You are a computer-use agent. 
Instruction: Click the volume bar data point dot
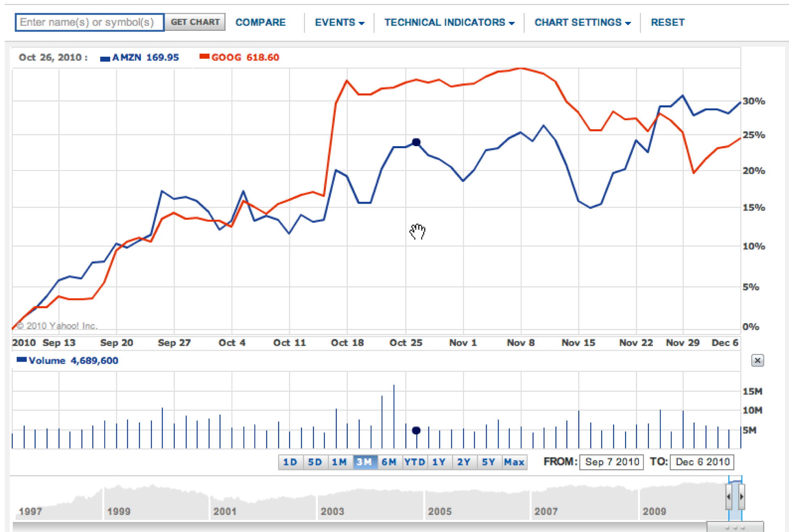[x=416, y=430]
